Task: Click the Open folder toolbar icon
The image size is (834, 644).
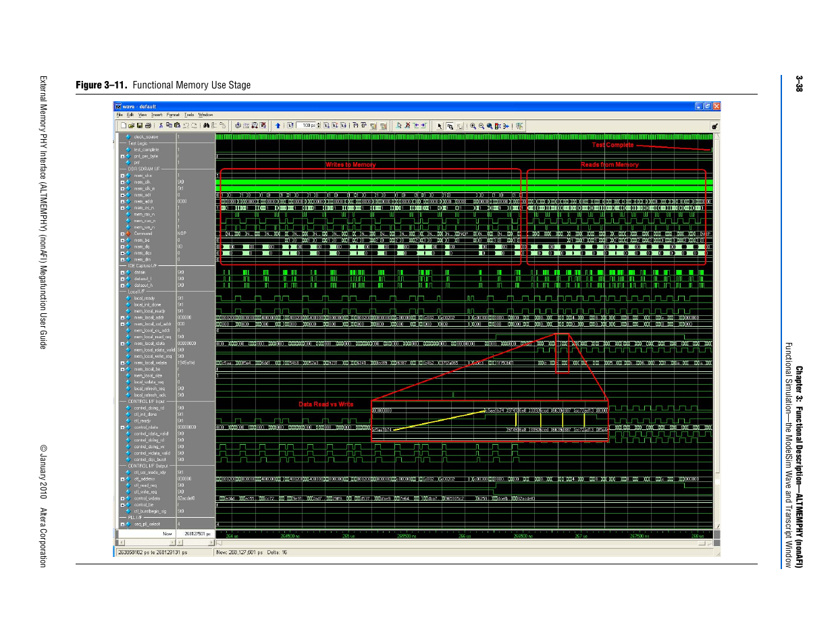Action: click(132, 126)
